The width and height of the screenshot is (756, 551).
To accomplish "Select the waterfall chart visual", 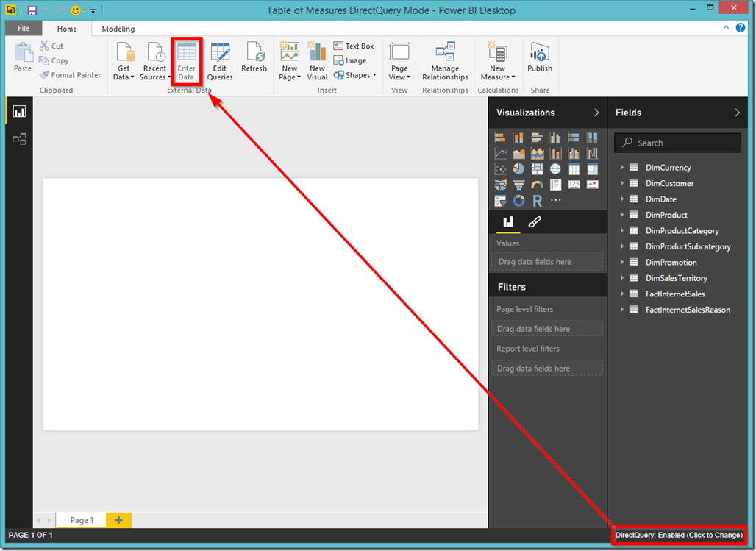I will point(592,154).
